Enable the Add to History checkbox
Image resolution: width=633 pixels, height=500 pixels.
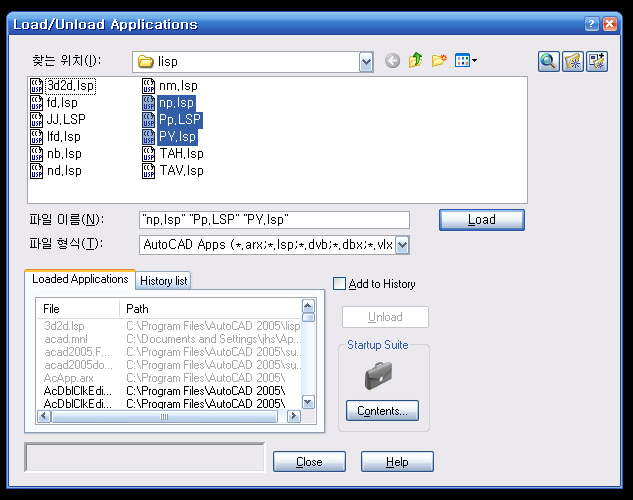[340, 284]
